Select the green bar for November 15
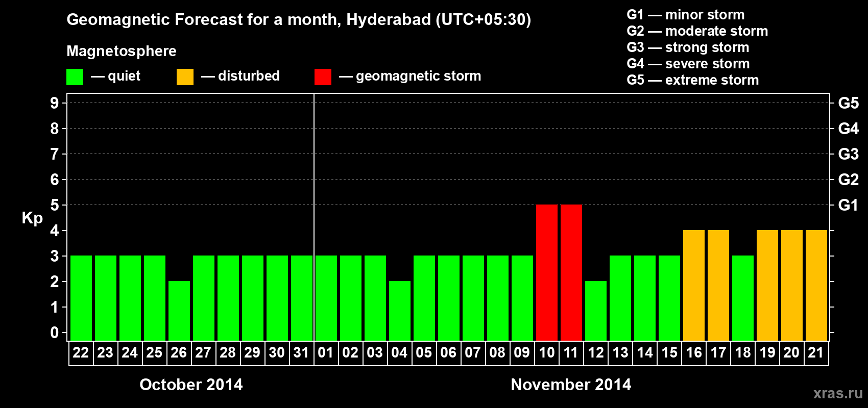 669,298
